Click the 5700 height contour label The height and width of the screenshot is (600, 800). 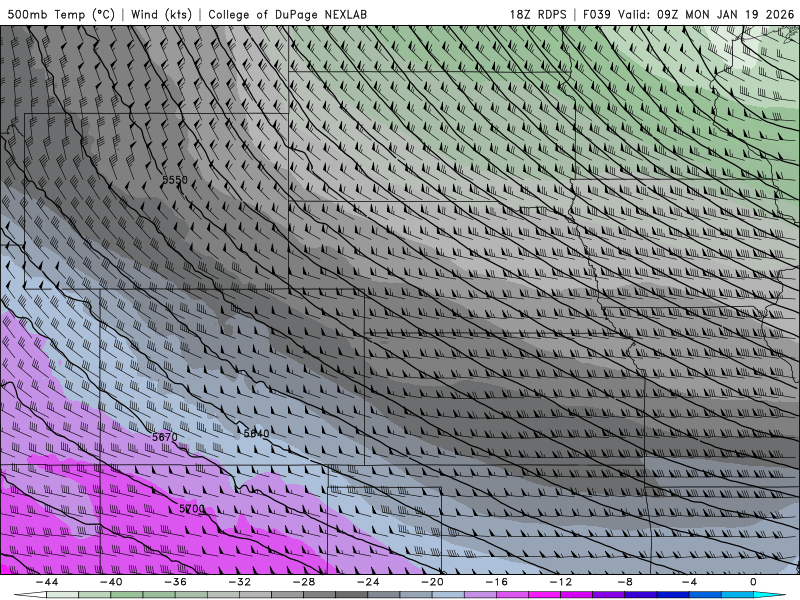pos(192,509)
